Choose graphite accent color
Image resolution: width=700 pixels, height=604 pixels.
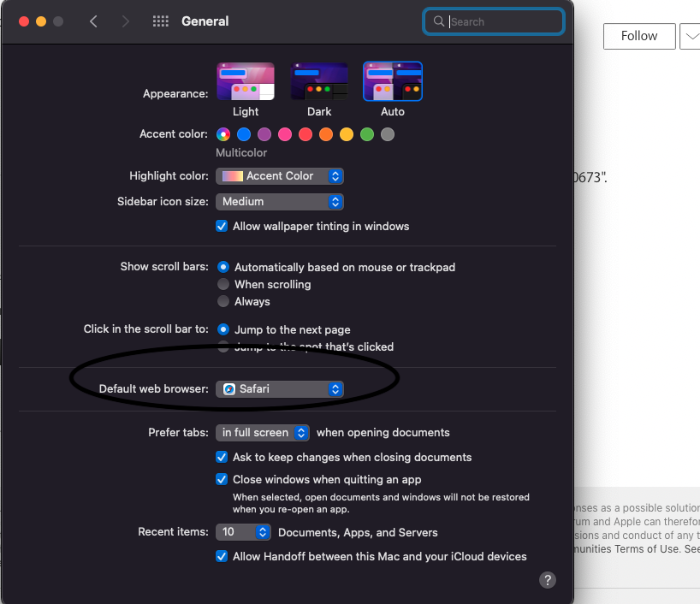(x=388, y=134)
